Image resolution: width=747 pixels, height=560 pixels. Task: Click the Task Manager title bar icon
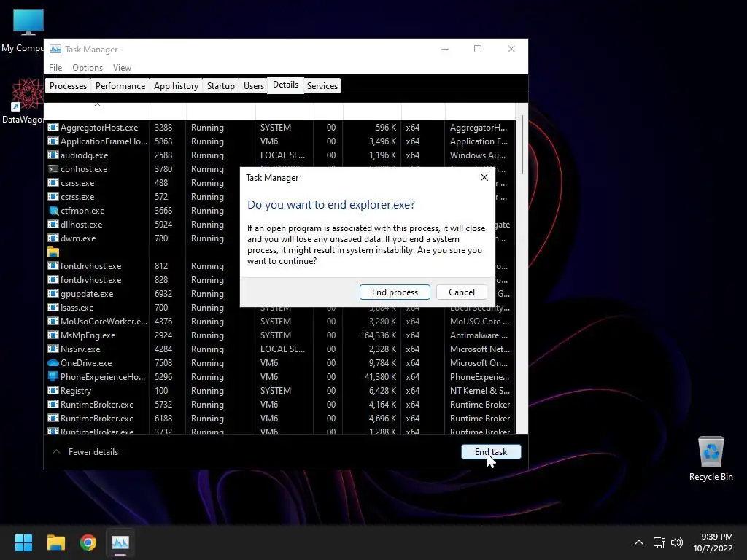tap(55, 49)
